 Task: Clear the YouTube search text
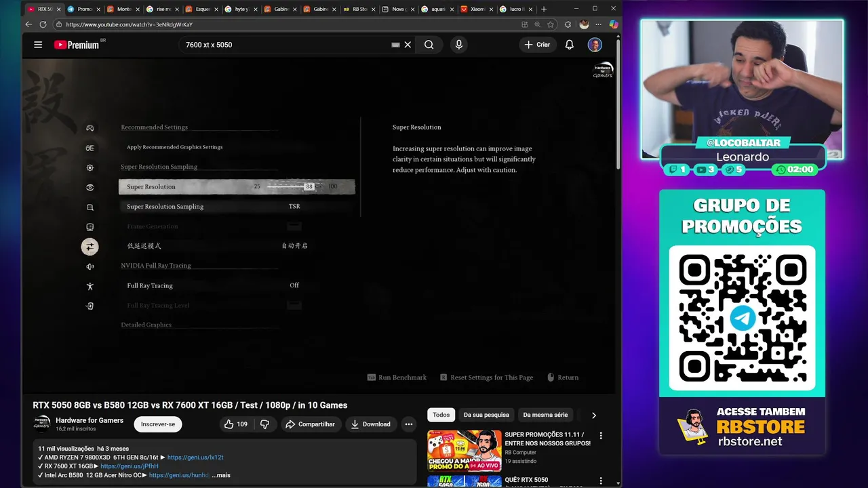408,45
